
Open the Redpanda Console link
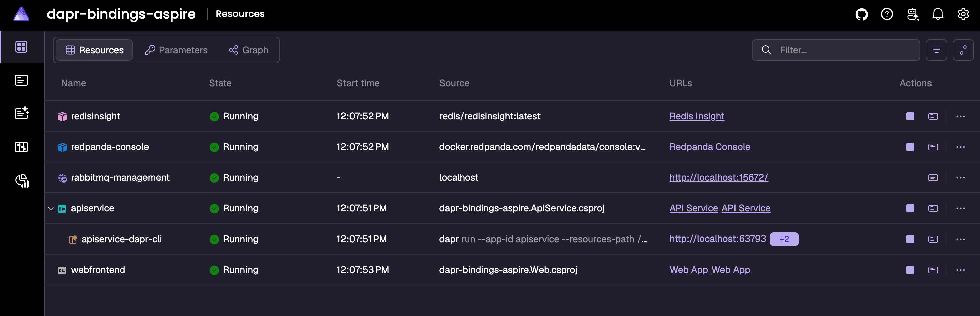point(710,147)
